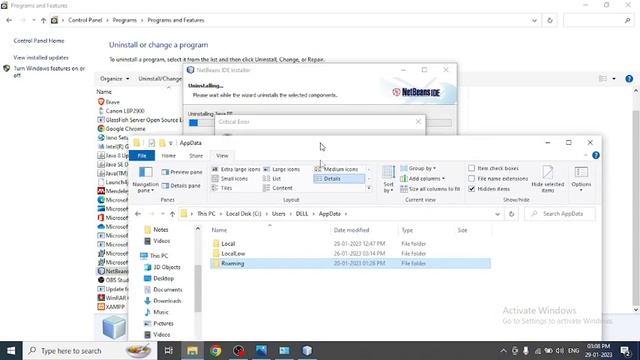Viewport: 640px width, 360px height.
Task: Open Sort by options
Action: (388, 179)
